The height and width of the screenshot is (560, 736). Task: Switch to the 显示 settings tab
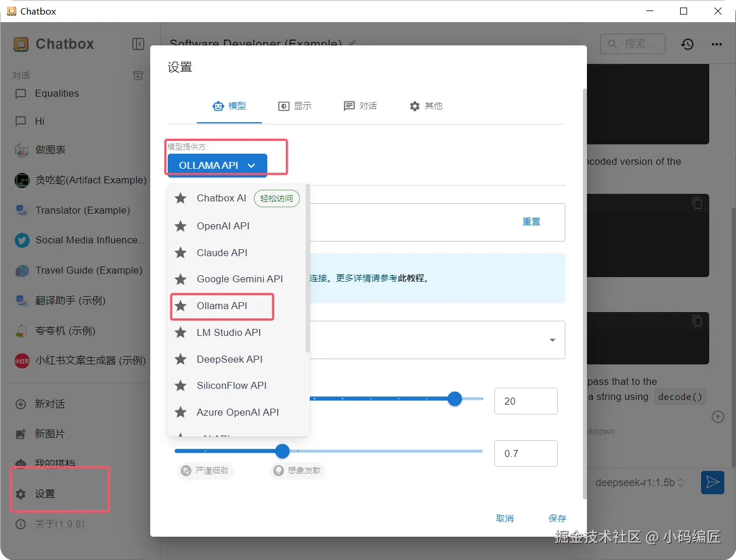pos(295,106)
